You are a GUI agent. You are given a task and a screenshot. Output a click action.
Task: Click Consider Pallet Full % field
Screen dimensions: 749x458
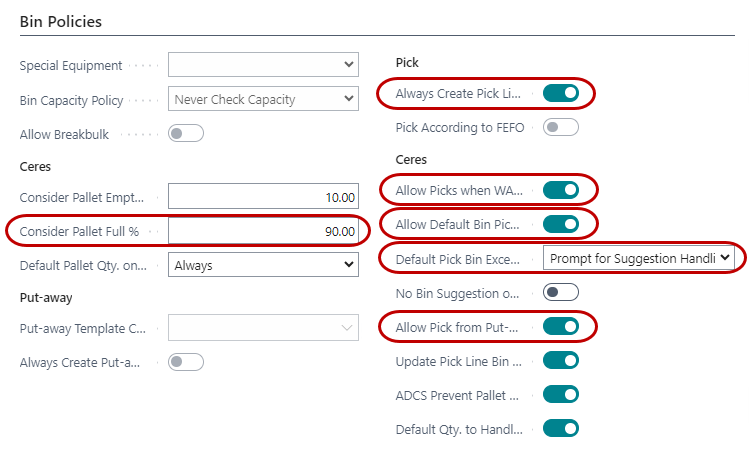point(263,231)
